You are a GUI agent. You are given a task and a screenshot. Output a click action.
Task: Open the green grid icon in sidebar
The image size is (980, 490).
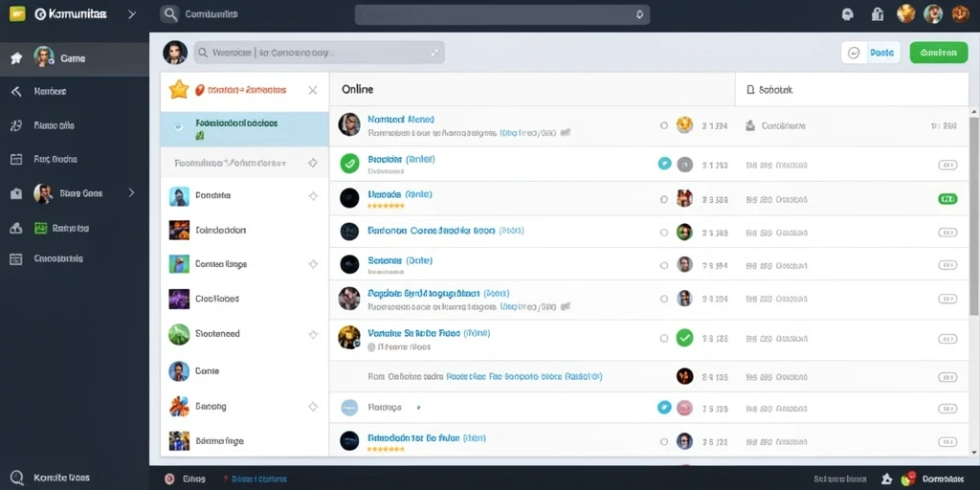[x=40, y=228]
